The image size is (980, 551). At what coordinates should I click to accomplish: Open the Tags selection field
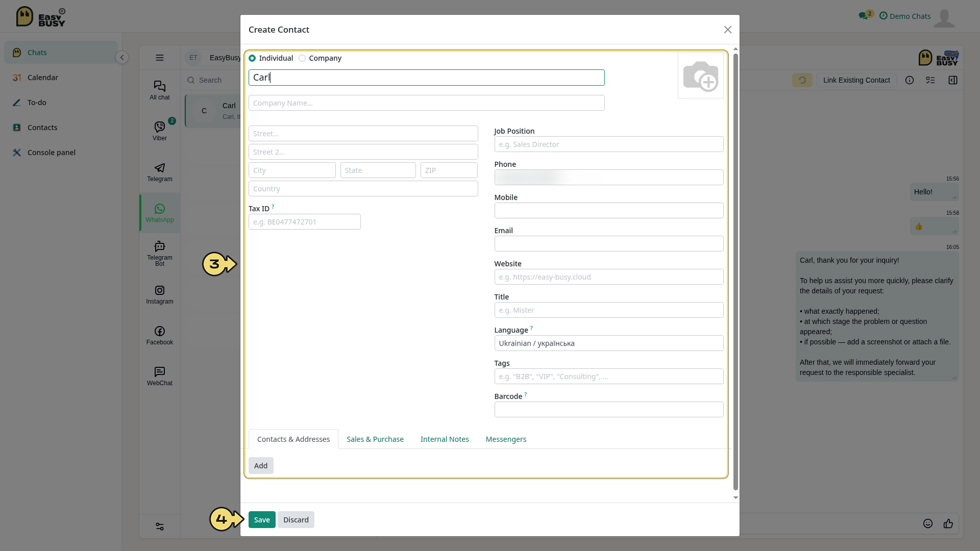point(609,376)
